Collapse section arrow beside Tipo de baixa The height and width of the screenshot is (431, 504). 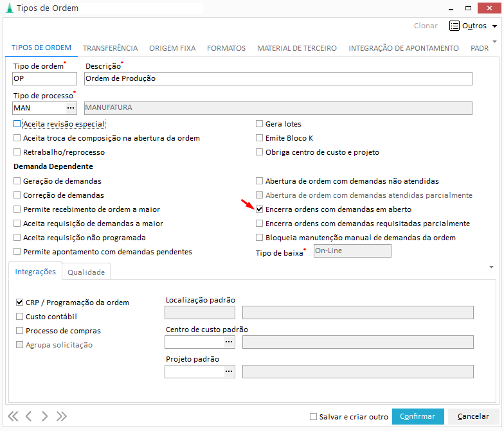coord(491,267)
